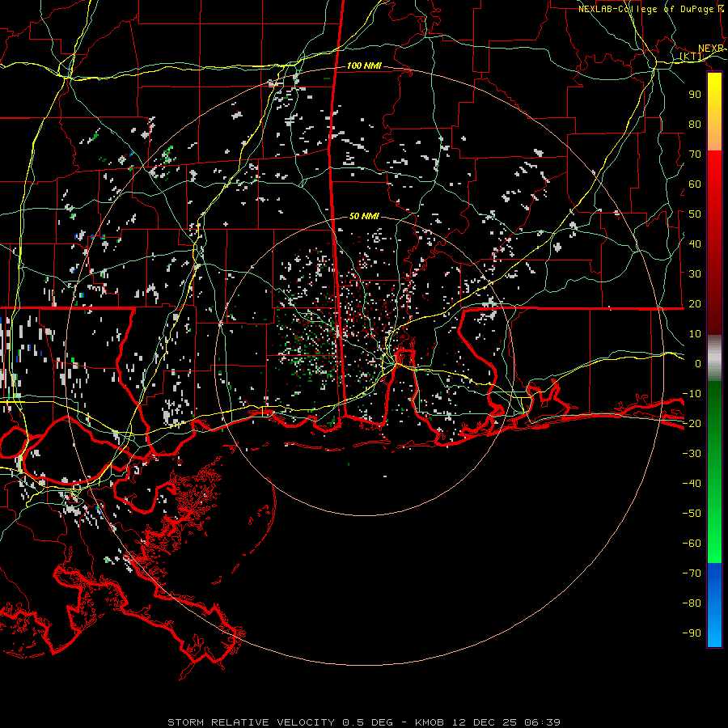Click the -80 value on velocity scale
728x728 pixels.
[x=692, y=603]
